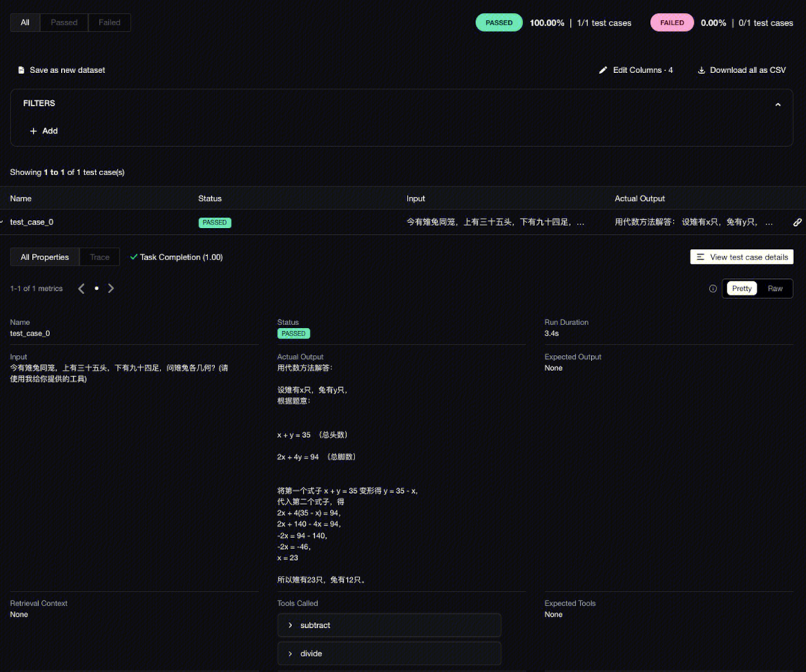Click the green PASSED summary badge
The height and width of the screenshot is (672, 806).
point(499,22)
